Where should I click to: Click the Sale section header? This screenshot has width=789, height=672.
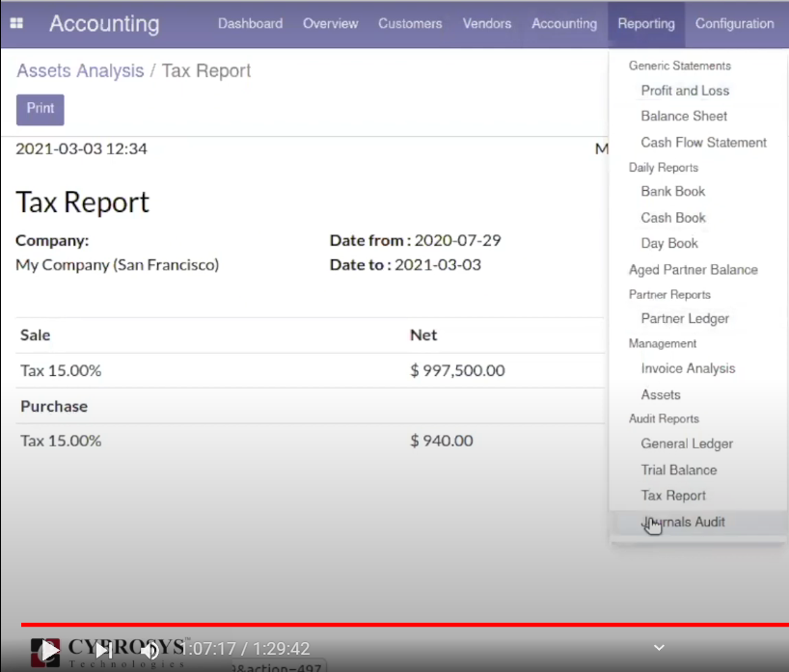point(36,335)
